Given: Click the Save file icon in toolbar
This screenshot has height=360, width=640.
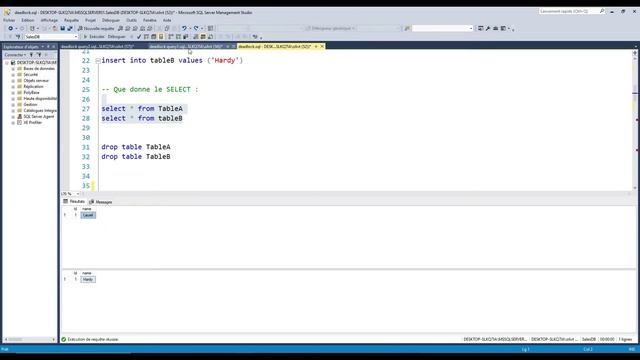Looking at the screenshot, I should coord(62,29).
